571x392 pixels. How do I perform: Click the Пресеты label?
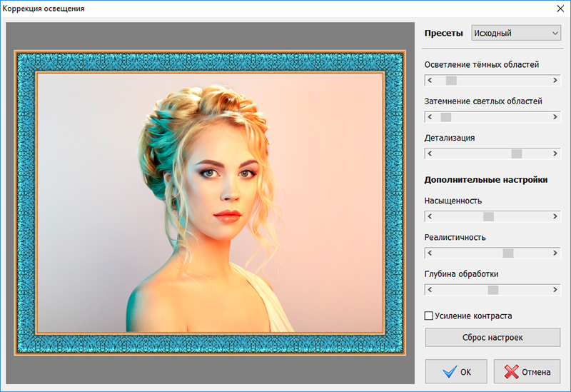click(443, 33)
